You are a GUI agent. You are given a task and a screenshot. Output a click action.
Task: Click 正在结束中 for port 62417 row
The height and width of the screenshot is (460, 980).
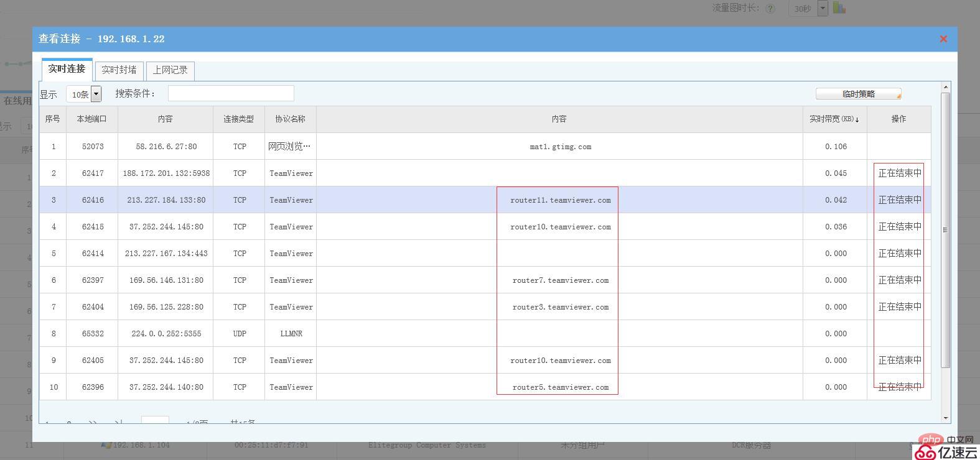(900, 173)
